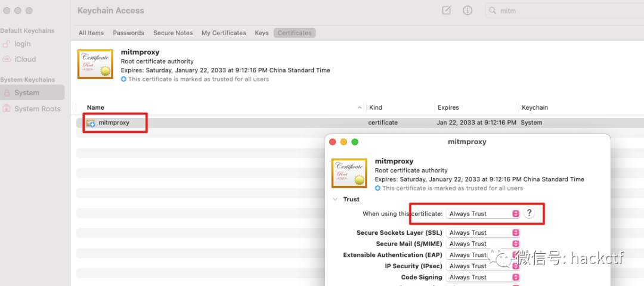
Task: Click the blue trusted plus badge in main window
Action: 123,79
